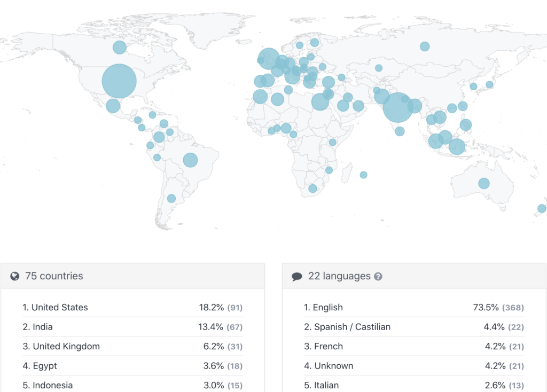Select United Kingdom in the countries list
Viewport: 547px width, 392px height.
tap(66, 347)
